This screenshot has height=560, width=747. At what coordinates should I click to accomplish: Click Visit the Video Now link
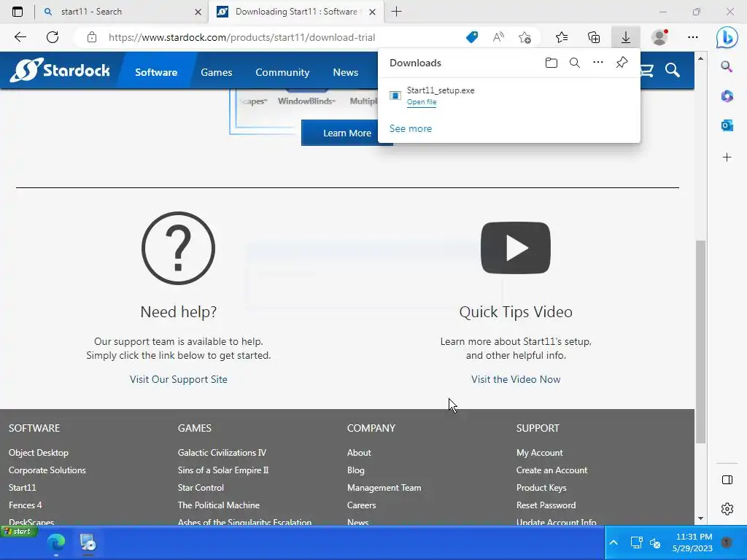click(516, 379)
